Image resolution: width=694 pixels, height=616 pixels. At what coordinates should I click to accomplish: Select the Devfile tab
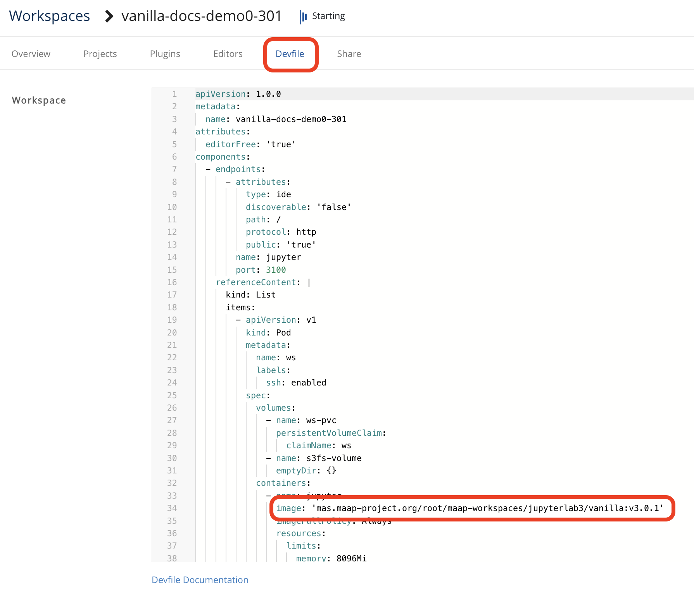(x=290, y=54)
